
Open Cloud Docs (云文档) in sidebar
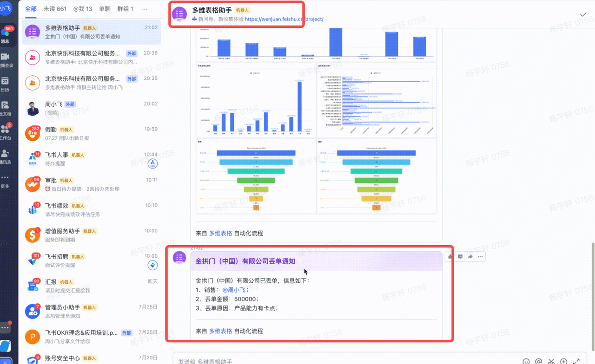pyautogui.click(x=5, y=107)
